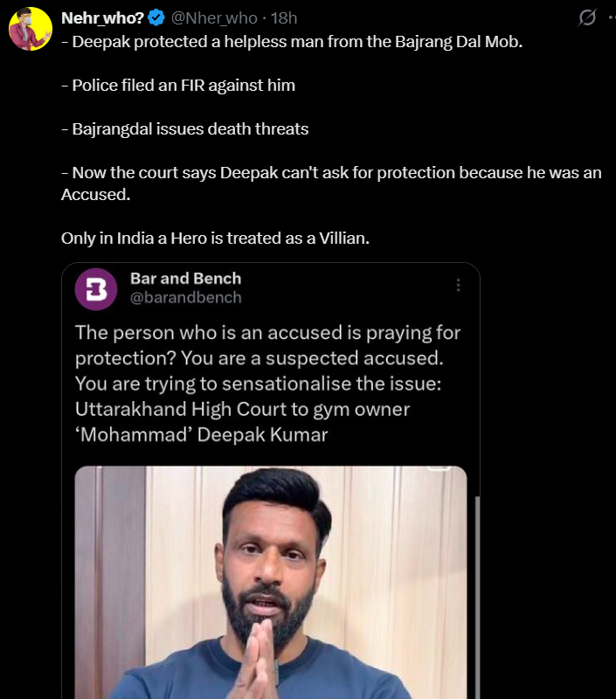The height and width of the screenshot is (699, 616).
Task: Click the Nehr_who? display name
Action: pos(102,18)
